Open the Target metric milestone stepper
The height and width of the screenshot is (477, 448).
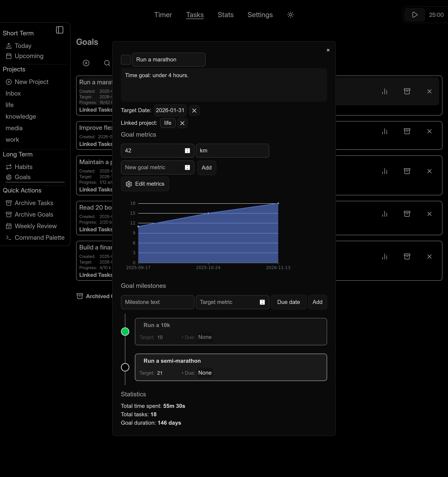tap(262, 302)
